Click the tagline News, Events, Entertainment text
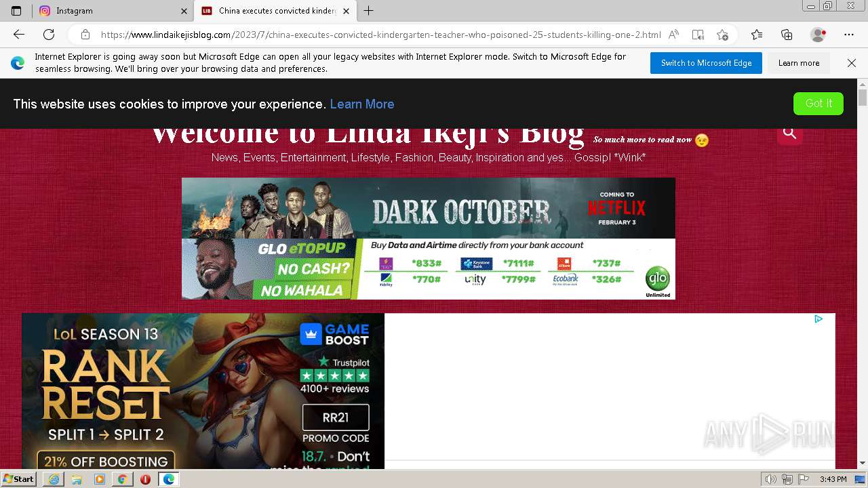Viewport: 868px width, 488px height. (x=429, y=157)
